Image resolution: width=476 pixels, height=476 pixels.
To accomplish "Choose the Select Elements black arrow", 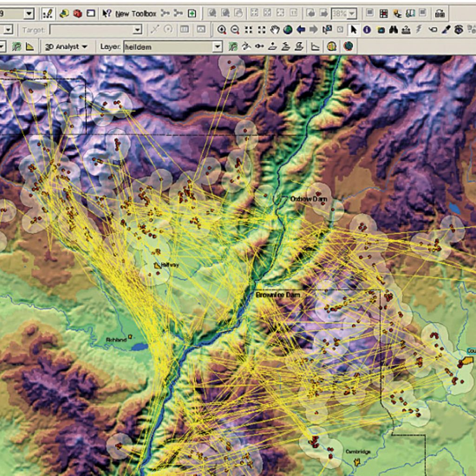I will 353,30.
